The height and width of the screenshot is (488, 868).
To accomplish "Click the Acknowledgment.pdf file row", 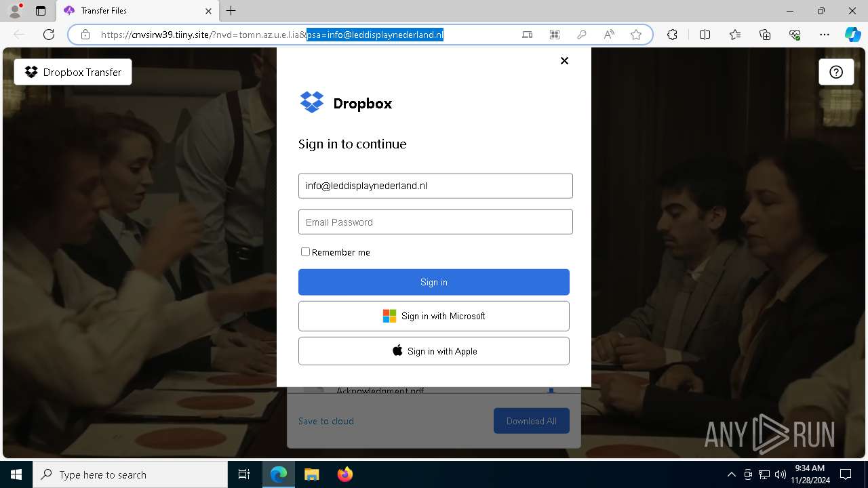I will click(x=434, y=390).
